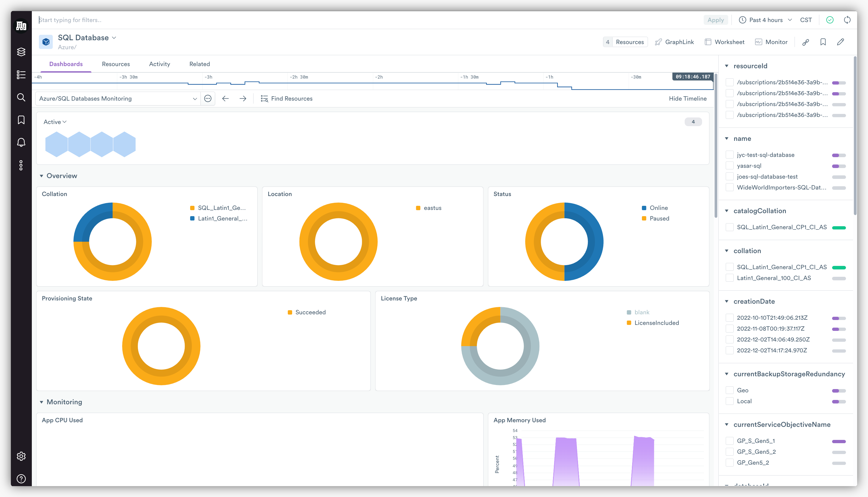Click the Azure/ breadcrumb link
Screen dimensions: 868x497
(x=67, y=48)
